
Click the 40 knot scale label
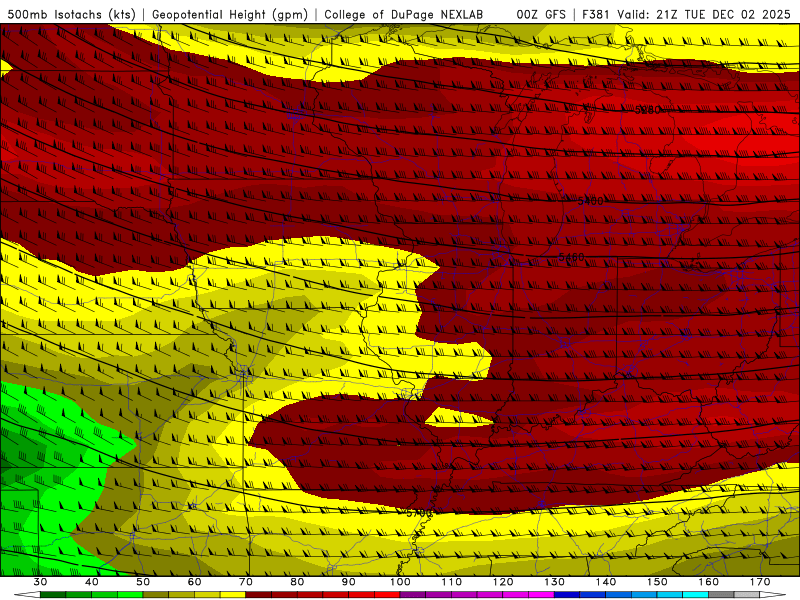click(x=92, y=582)
